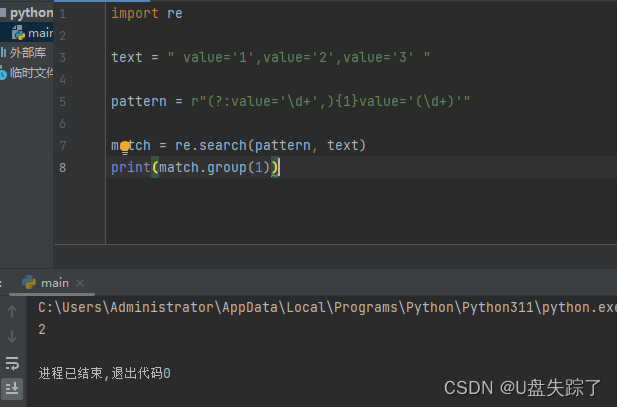Viewport: 617px width, 407px height.
Task: Click the scratches clock icon
Action: tap(3, 74)
